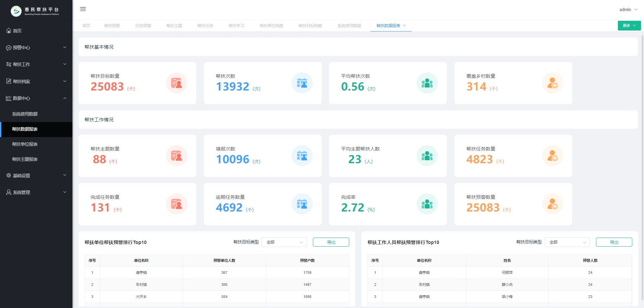Click the 帮扶任务数量 card person icon

pos(552,156)
